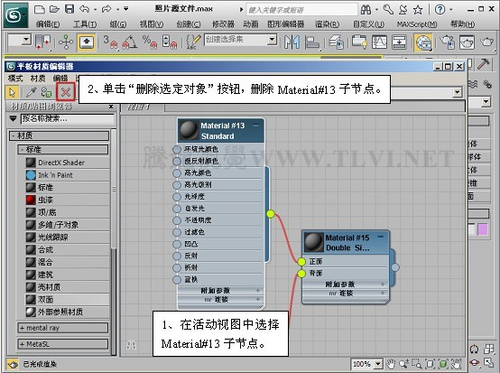Open the 100% zoom level dropdown
The width and height of the screenshot is (500, 373).
(378, 364)
